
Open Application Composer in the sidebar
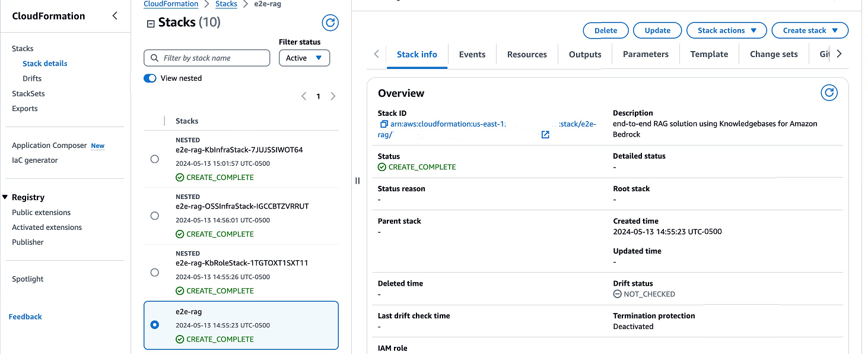click(x=49, y=146)
